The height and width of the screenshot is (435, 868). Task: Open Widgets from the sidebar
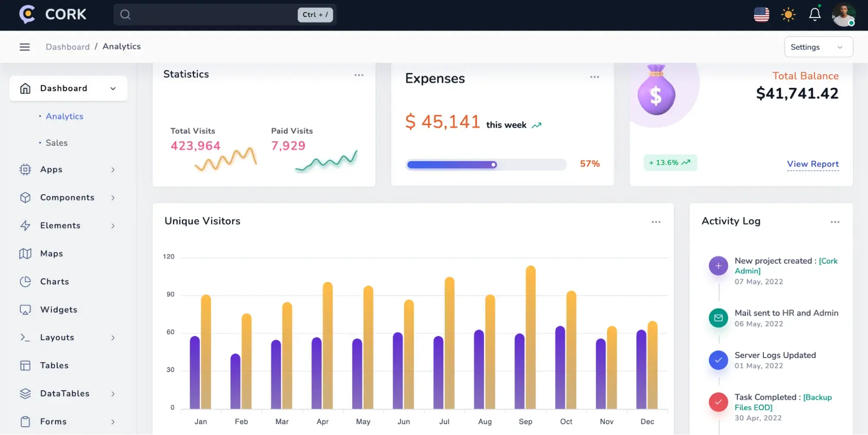click(59, 310)
